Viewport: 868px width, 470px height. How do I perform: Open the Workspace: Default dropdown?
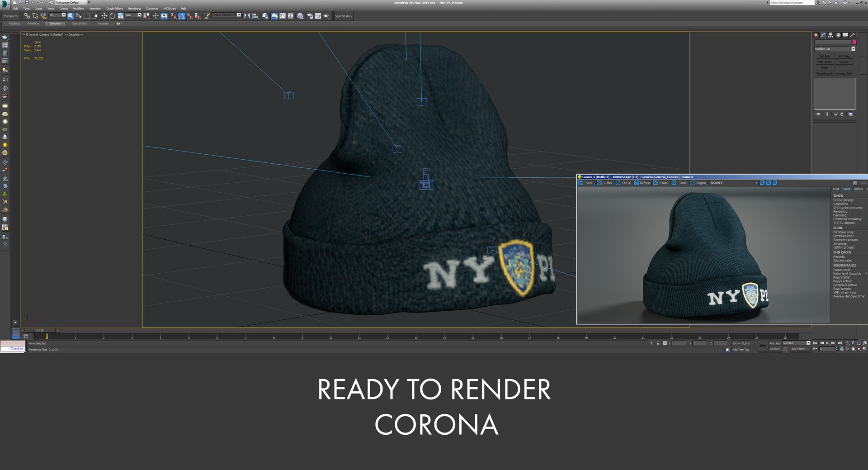(71, 2)
